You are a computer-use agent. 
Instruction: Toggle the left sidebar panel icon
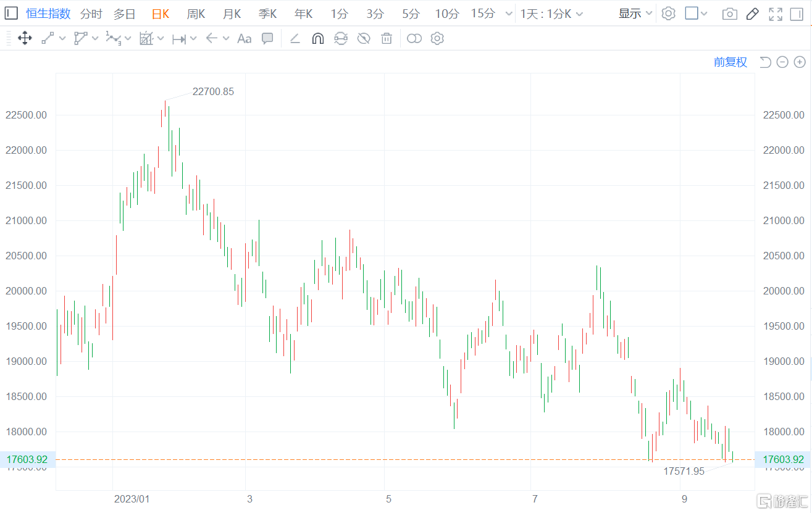[x=11, y=13]
